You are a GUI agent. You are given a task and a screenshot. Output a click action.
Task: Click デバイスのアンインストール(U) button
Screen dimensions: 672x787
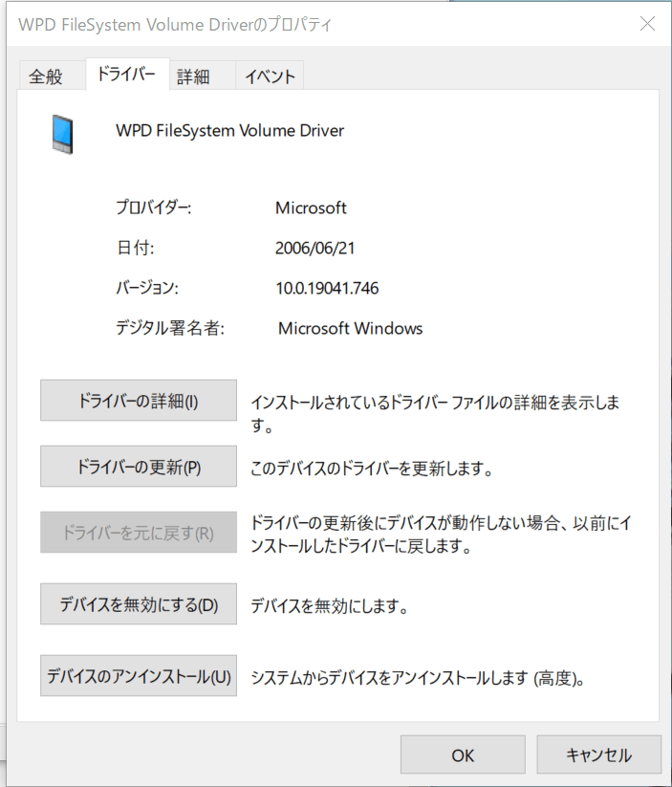[x=139, y=676]
